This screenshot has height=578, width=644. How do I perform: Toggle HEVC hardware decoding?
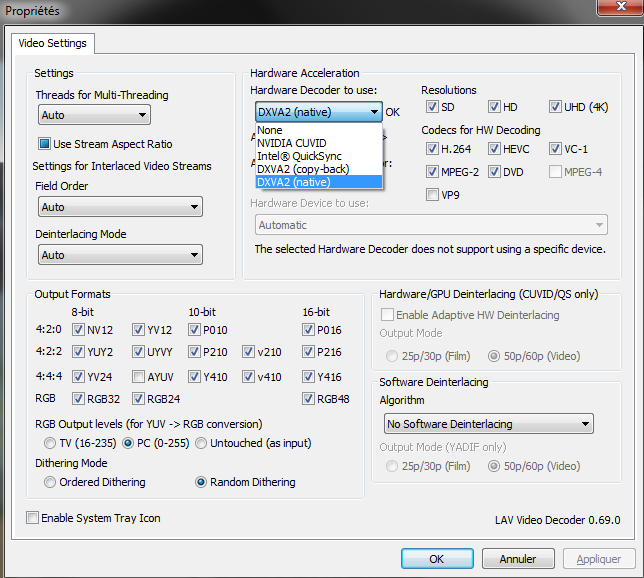point(494,149)
